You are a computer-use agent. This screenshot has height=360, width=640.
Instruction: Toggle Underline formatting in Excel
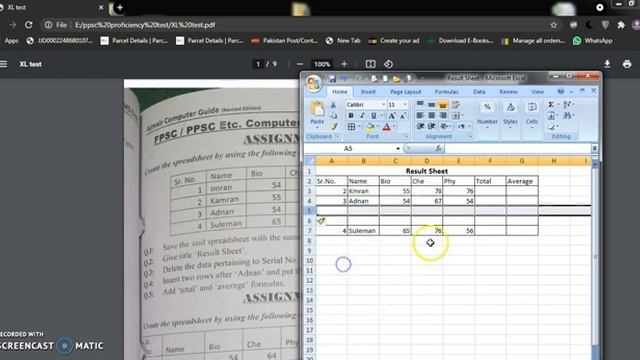[373, 116]
